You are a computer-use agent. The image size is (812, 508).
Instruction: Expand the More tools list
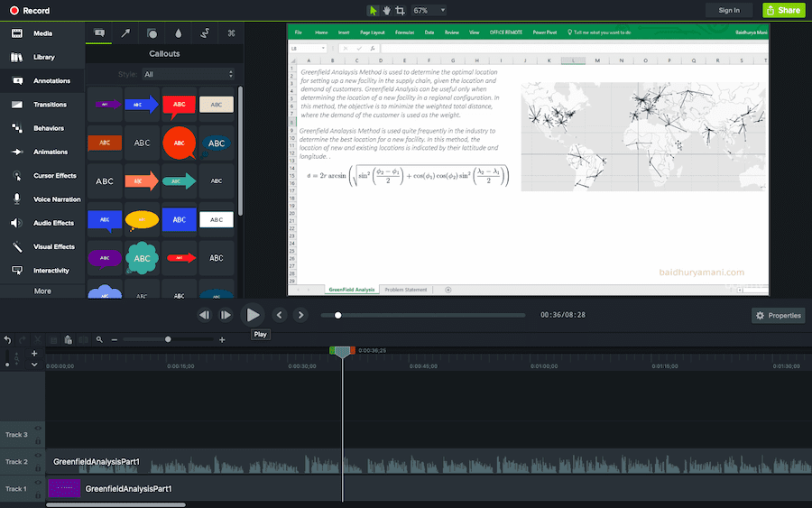(x=42, y=291)
